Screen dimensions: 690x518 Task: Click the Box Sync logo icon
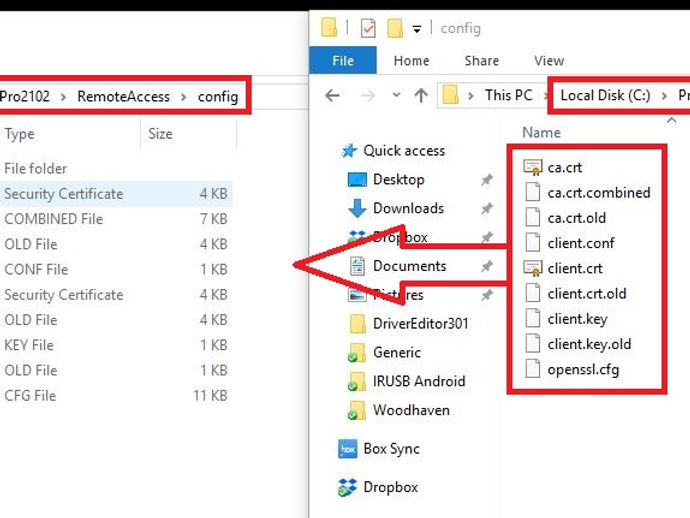pos(348,449)
